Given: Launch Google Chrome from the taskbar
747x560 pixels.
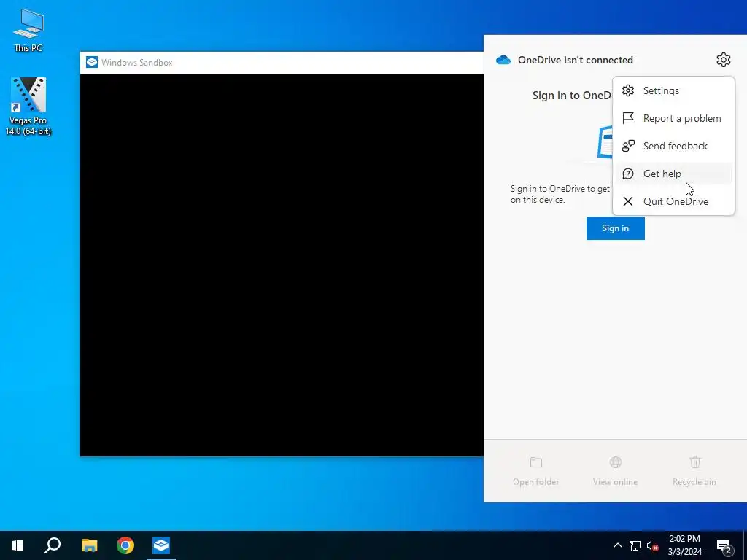Looking at the screenshot, I should click(125, 545).
